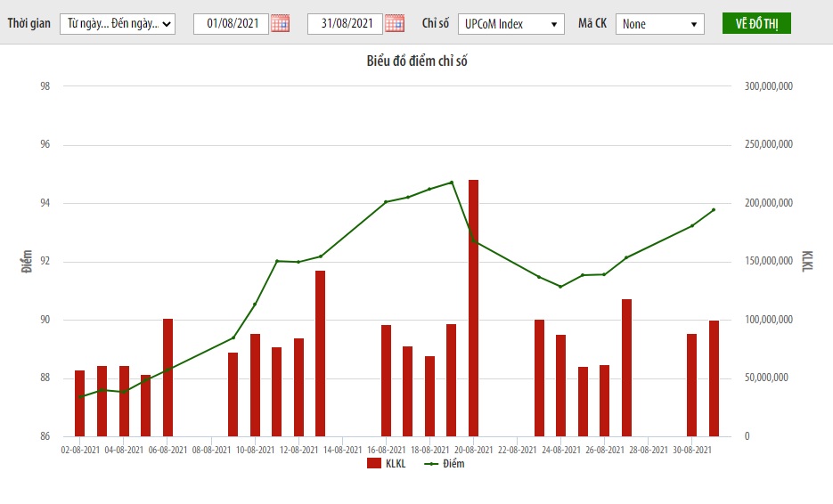This screenshot has height=504, width=833.
Task: Click the last volume bar on 31-08-2021
Action: click(714, 378)
